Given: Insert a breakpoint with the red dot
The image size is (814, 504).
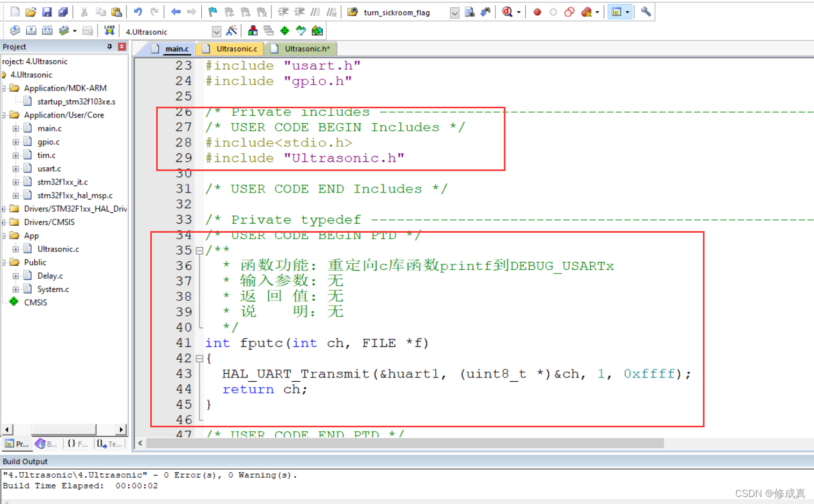Looking at the screenshot, I should 537,12.
